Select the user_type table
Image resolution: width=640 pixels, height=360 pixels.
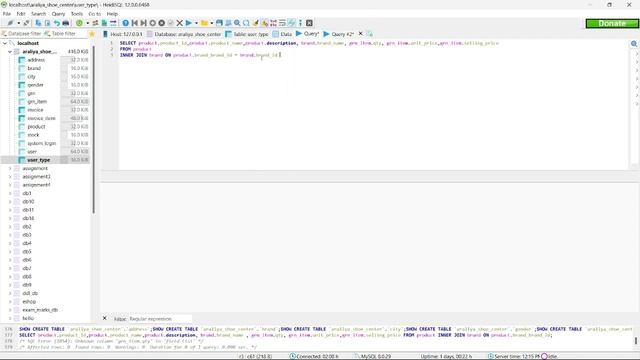click(x=38, y=160)
